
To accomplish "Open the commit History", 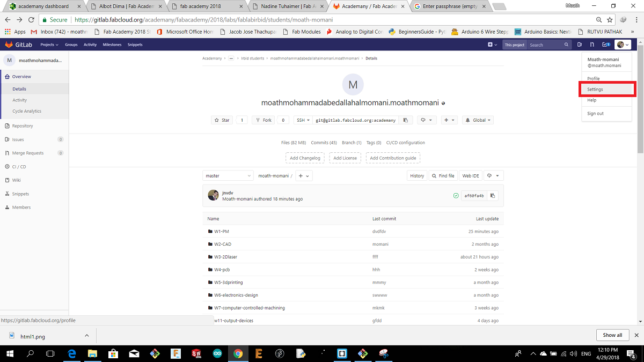I will pos(417,176).
